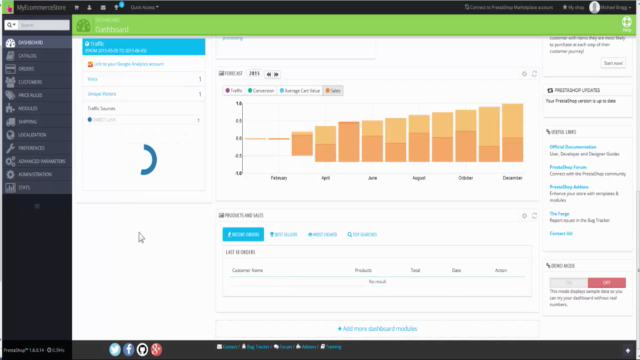Collapse the sidebar menu handle
640x360 pixels.
[37, 206]
